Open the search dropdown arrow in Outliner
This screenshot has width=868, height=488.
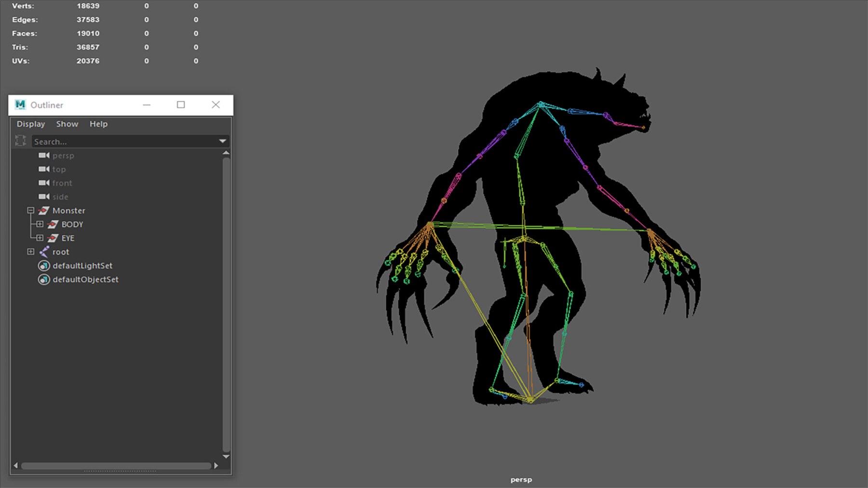click(222, 141)
